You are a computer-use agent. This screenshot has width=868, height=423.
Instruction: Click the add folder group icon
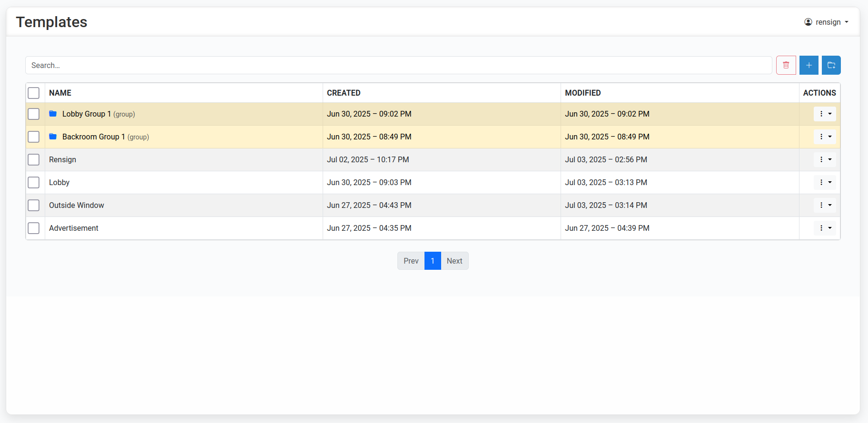(831, 65)
